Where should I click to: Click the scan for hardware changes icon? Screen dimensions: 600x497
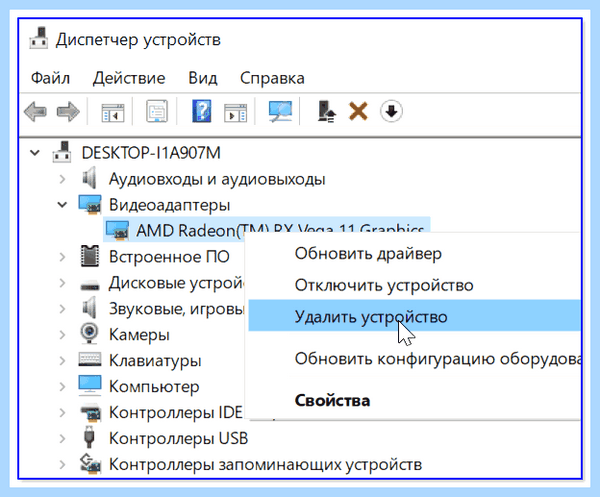point(280,111)
